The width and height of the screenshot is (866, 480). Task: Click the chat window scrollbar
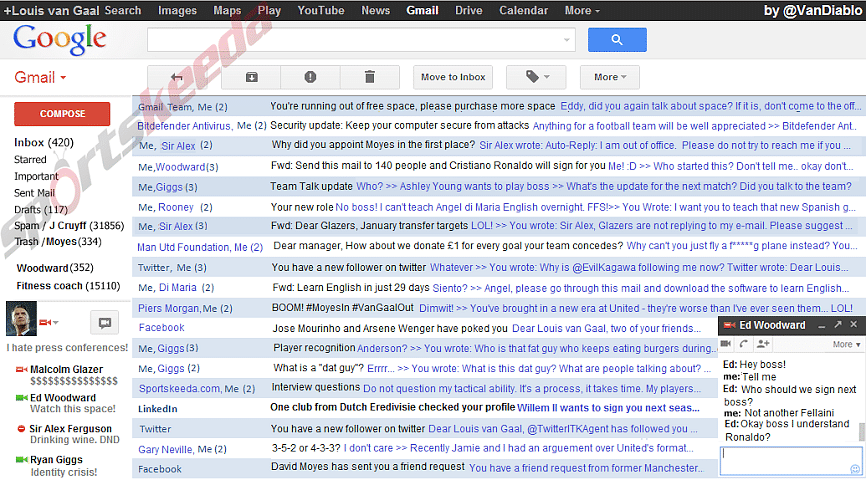[x=861, y=432]
